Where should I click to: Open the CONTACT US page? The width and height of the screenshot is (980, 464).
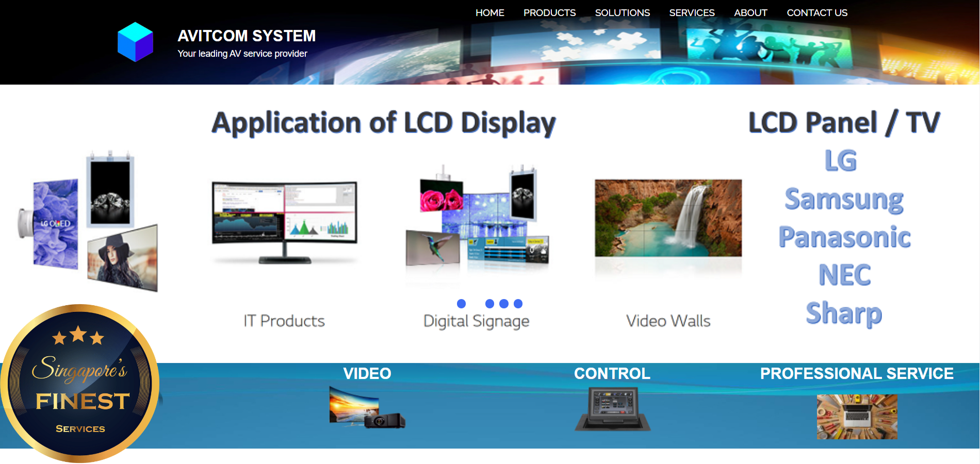817,13
